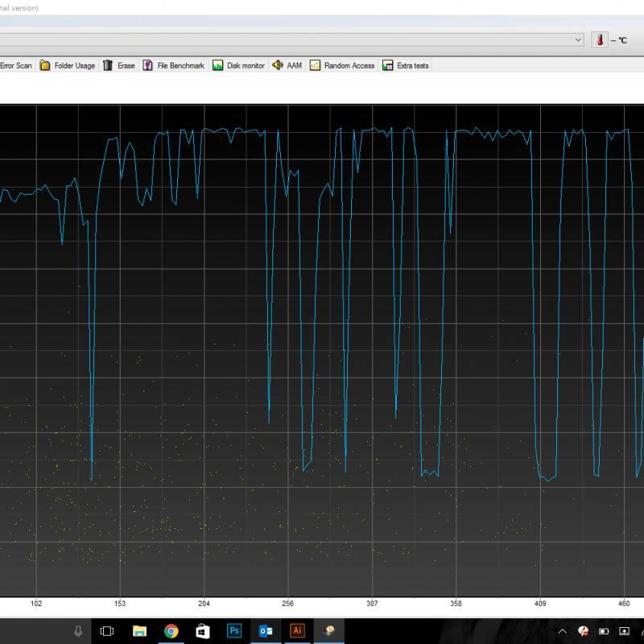This screenshot has width=644, height=644.
Task: Open the Folder Usage tab
Action: pos(68,65)
